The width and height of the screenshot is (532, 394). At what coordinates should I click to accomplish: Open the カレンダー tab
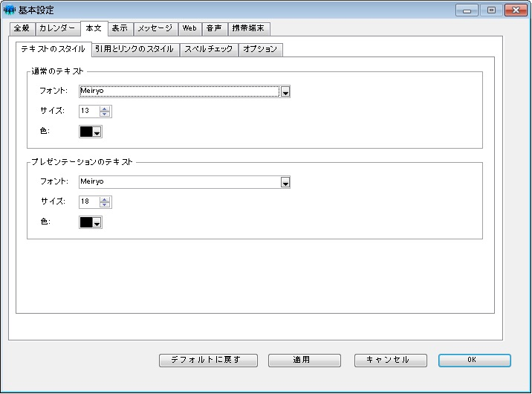pos(57,28)
